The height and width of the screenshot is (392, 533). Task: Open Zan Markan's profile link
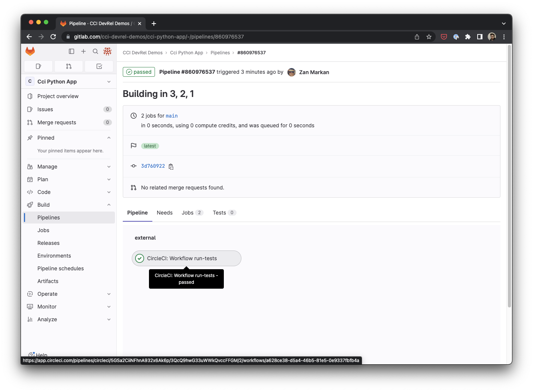[x=314, y=72]
